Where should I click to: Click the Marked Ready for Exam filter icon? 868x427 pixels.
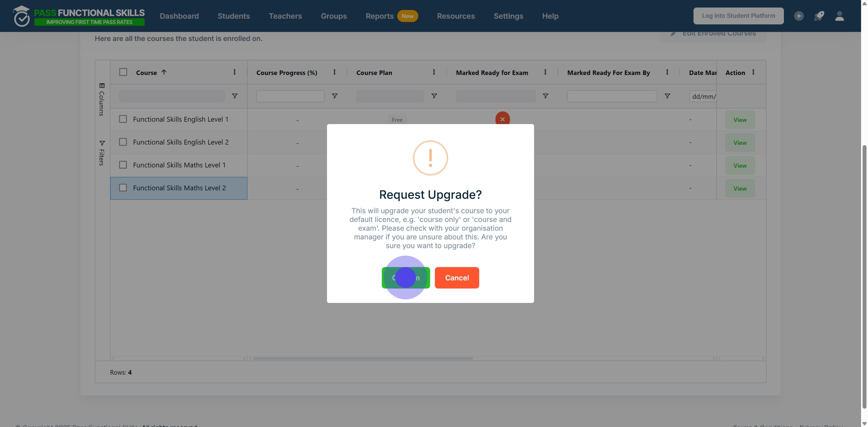(x=545, y=96)
